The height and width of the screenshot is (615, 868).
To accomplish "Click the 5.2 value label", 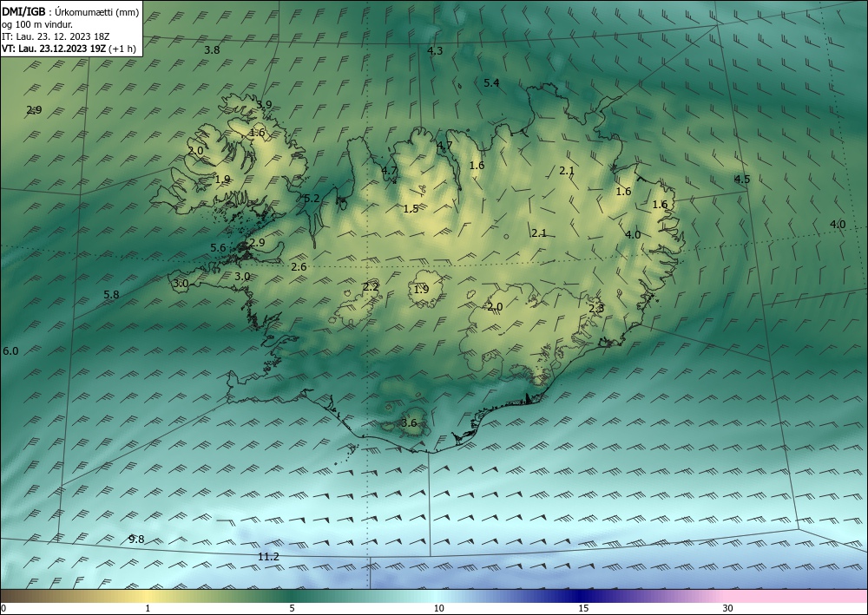I will [312, 198].
